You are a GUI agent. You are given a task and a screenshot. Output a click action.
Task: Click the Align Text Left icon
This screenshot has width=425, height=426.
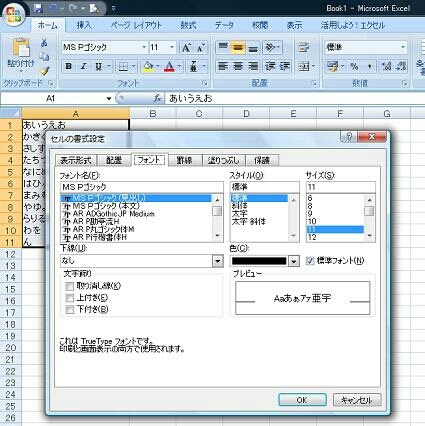point(222,66)
